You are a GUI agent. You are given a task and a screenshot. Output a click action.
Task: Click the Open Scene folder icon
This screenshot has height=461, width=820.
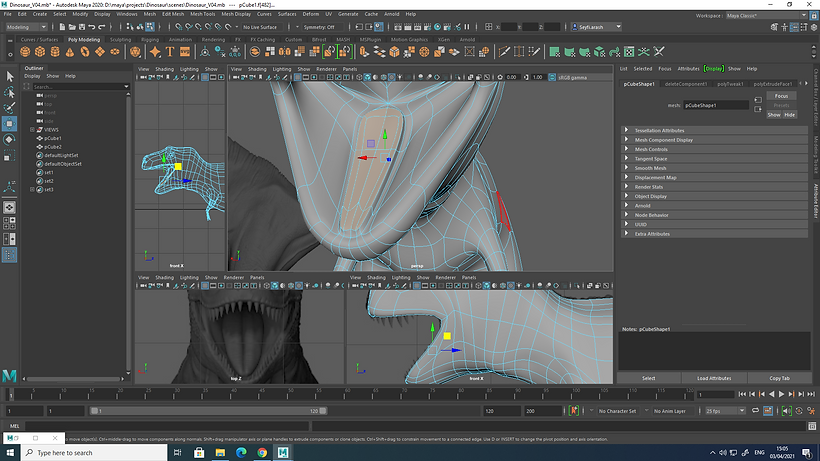point(72,27)
